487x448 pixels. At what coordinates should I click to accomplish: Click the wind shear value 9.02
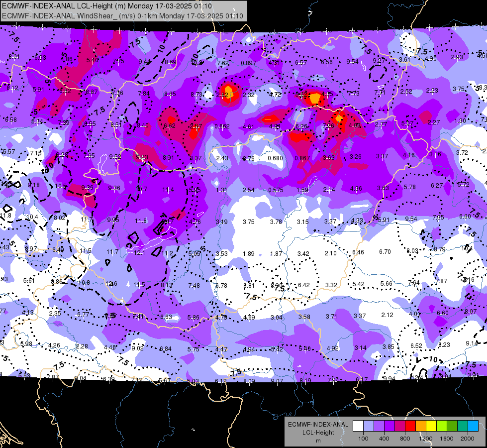click(138, 348)
